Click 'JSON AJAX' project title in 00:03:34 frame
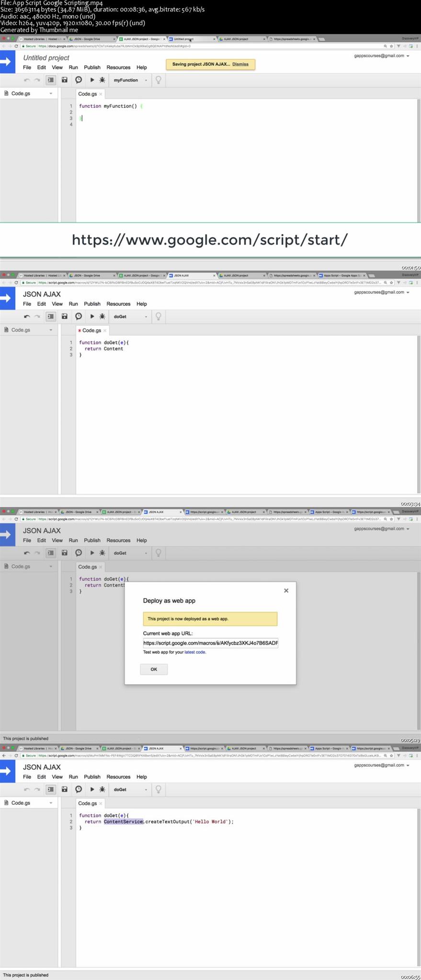 (42, 294)
